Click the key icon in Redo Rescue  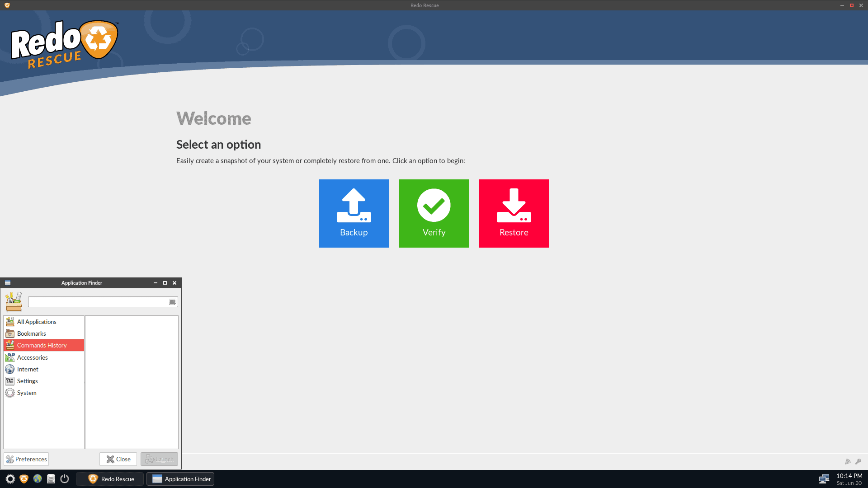[858, 461]
